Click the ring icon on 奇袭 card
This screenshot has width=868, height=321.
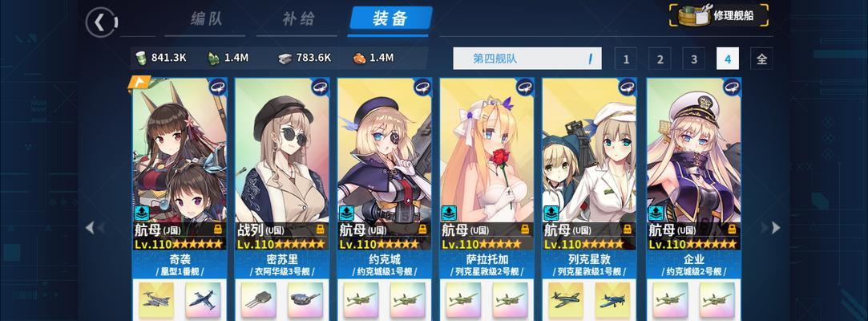[217, 87]
